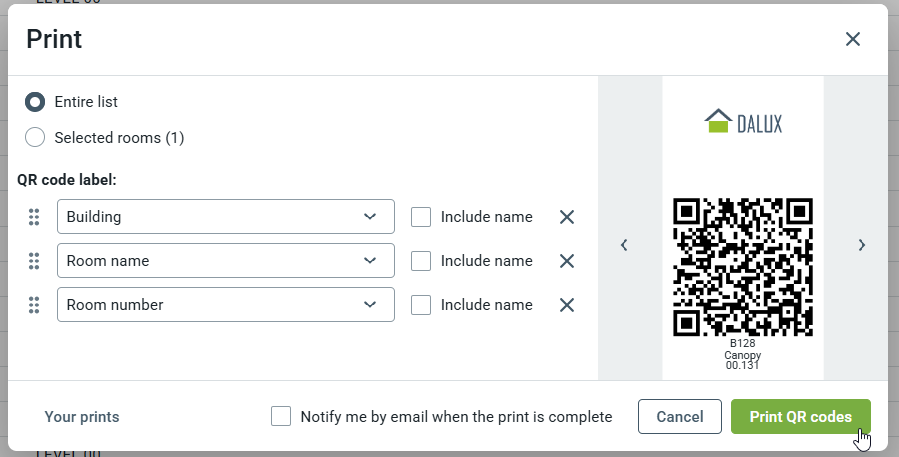
Task: Check Include name for Room name
Action: point(421,261)
